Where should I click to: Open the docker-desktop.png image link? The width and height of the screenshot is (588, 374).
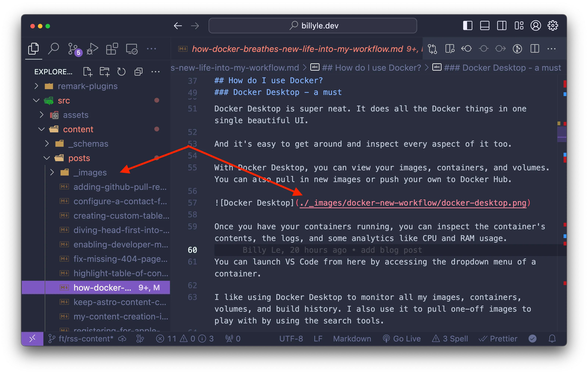[x=413, y=203]
